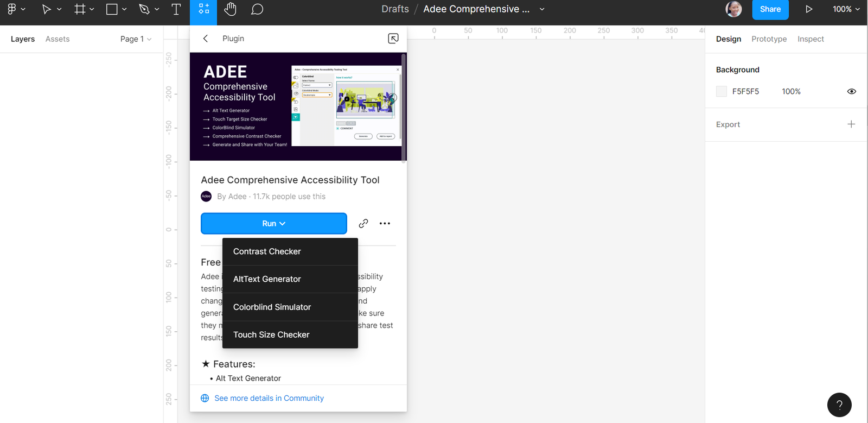Open the 100% zoom dropdown
This screenshot has height=423, width=868.
pyautogui.click(x=846, y=9)
